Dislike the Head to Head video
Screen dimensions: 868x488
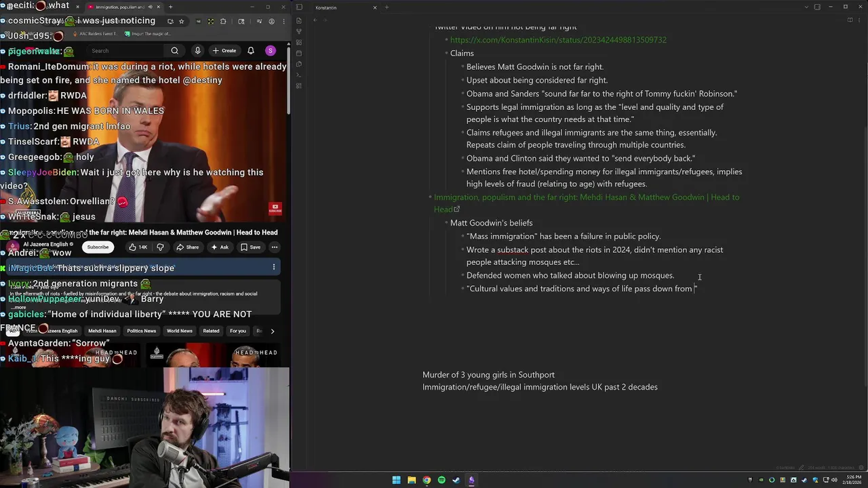point(160,247)
